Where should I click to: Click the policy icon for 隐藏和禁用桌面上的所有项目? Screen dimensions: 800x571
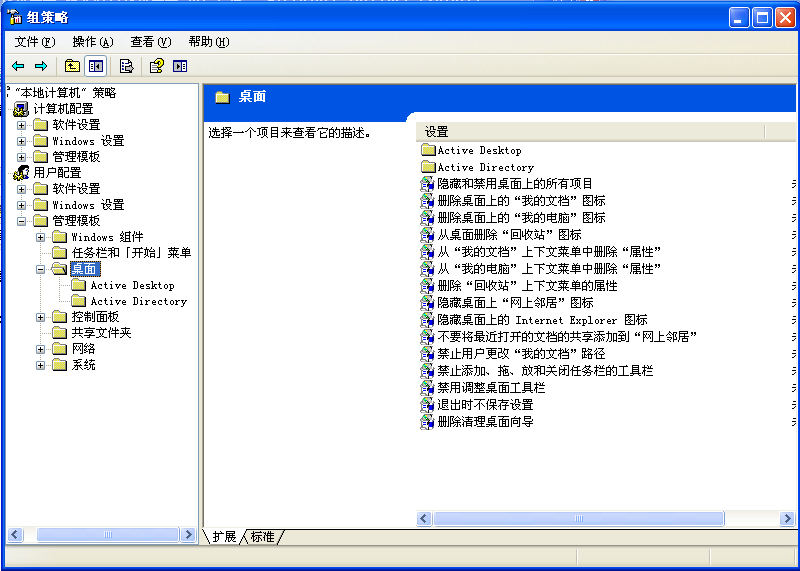[x=427, y=184]
